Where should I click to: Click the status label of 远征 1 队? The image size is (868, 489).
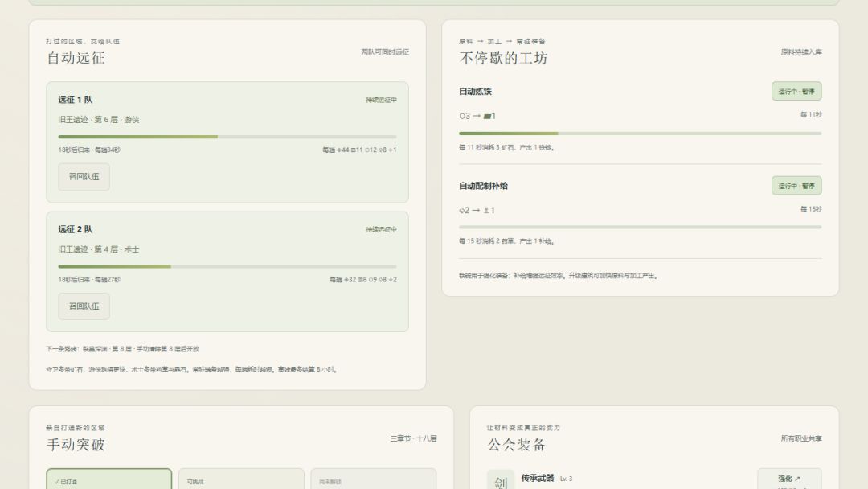[382, 100]
